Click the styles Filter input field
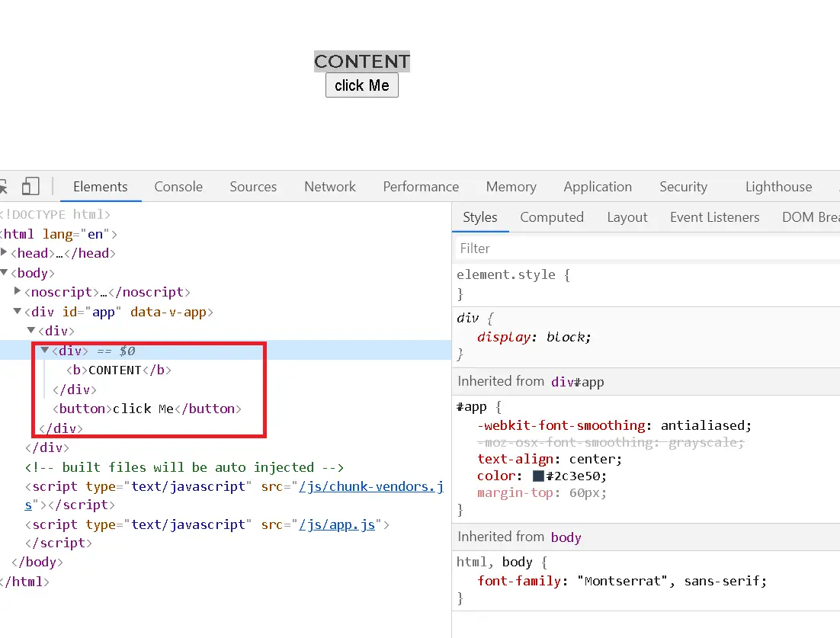Screen dimensions: 840x638 647,248
